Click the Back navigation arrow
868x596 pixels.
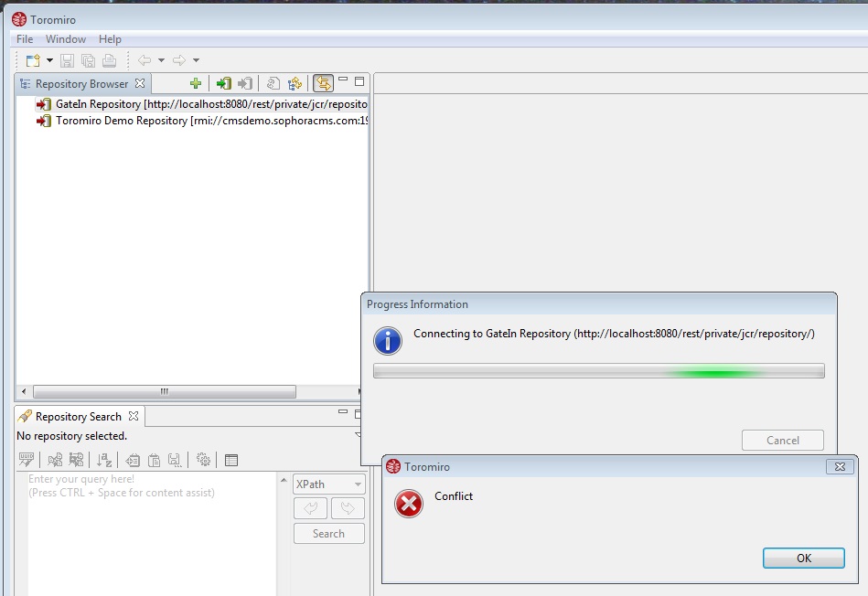145,60
